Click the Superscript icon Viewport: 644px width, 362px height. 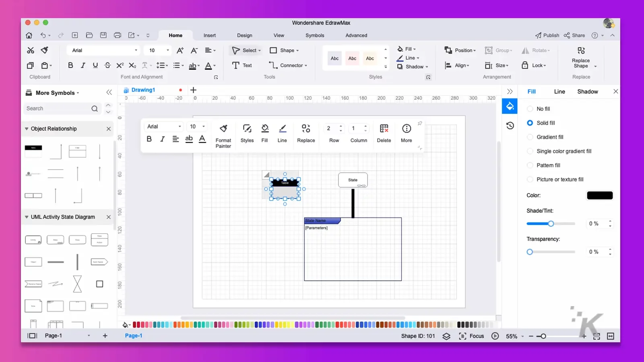[x=120, y=65]
